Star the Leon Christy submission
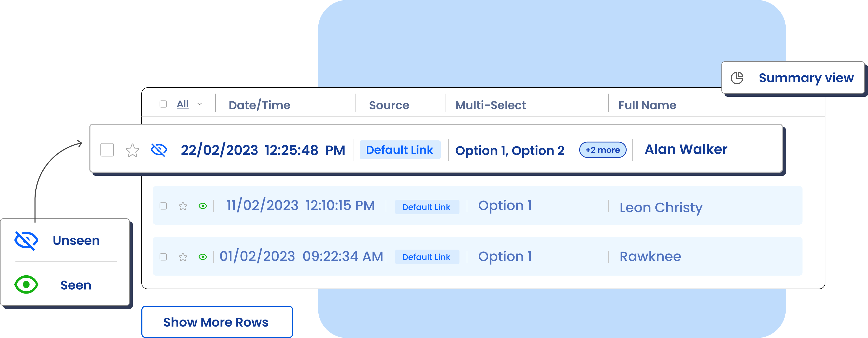The height and width of the screenshot is (338, 868). pos(183,206)
